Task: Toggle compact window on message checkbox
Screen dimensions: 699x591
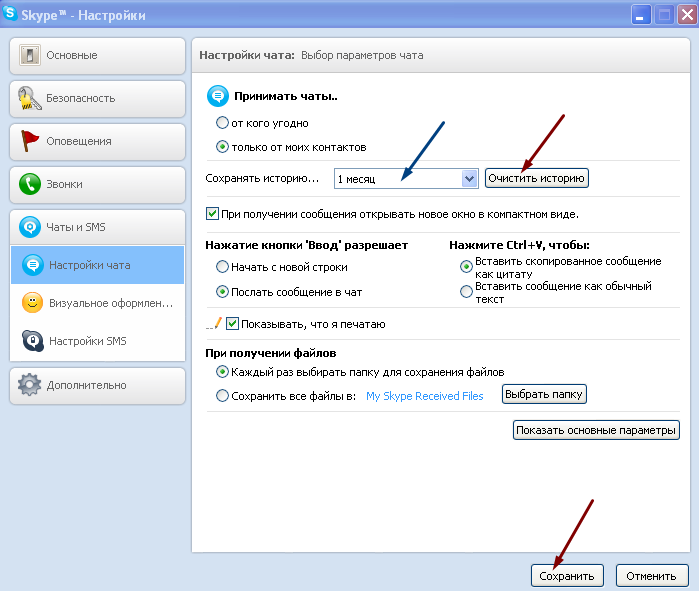Action: 212,213
